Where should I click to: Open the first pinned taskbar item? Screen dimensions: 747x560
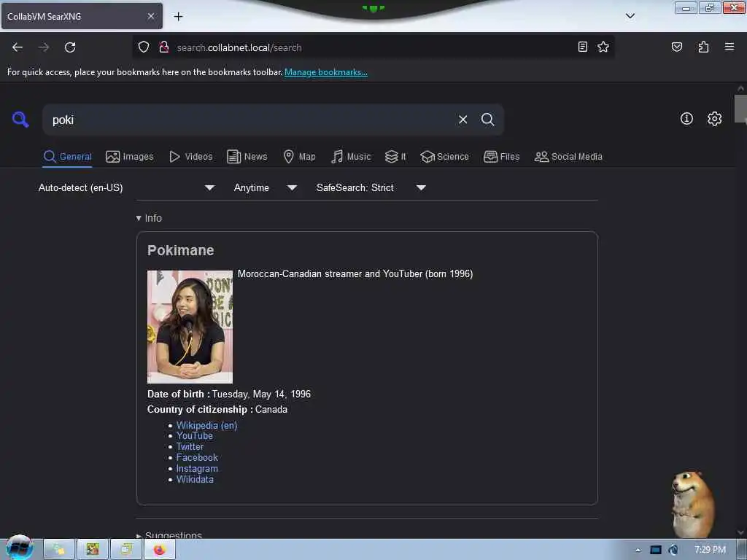pyautogui.click(x=59, y=550)
